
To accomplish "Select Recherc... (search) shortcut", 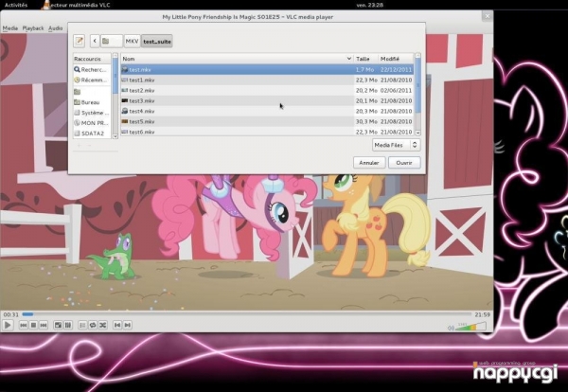I will (x=93, y=69).
